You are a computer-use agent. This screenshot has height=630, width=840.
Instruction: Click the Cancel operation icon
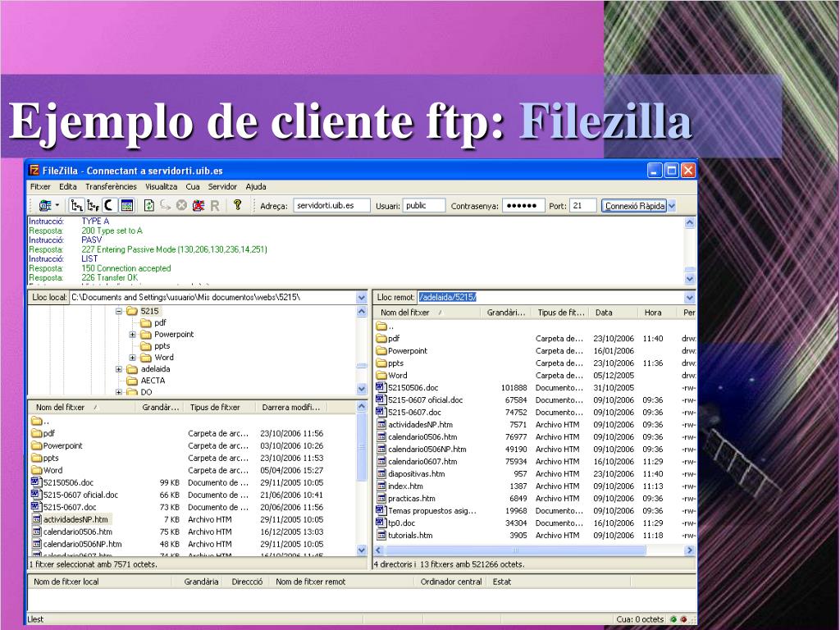181,206
